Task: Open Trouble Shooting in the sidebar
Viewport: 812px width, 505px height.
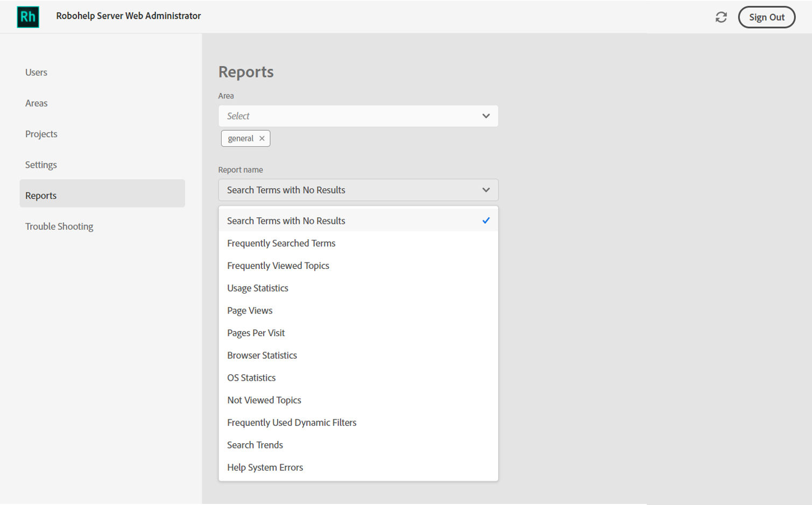Action: pos(59,226)
